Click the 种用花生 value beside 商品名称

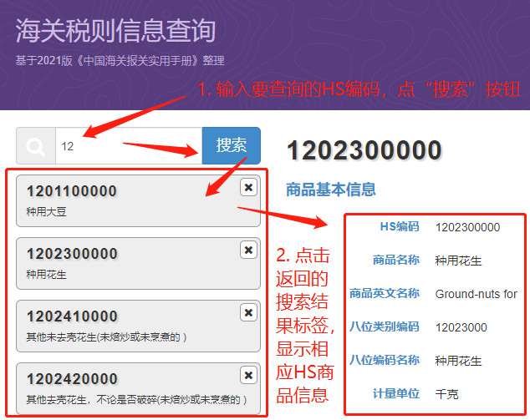point(458,261)
